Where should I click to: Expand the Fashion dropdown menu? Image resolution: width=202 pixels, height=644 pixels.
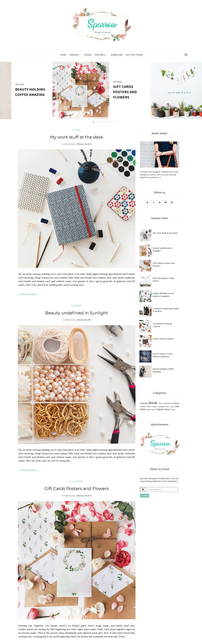(x=75, y=55)
